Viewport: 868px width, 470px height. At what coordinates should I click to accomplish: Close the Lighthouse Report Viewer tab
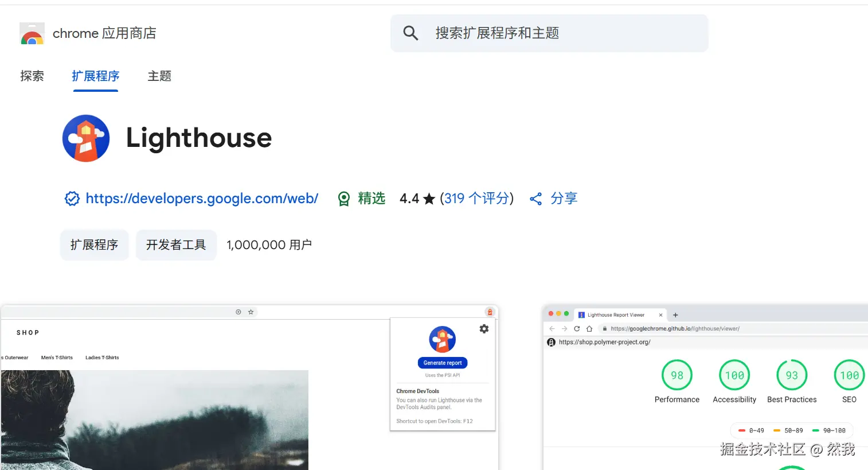[x=660, y=315]
